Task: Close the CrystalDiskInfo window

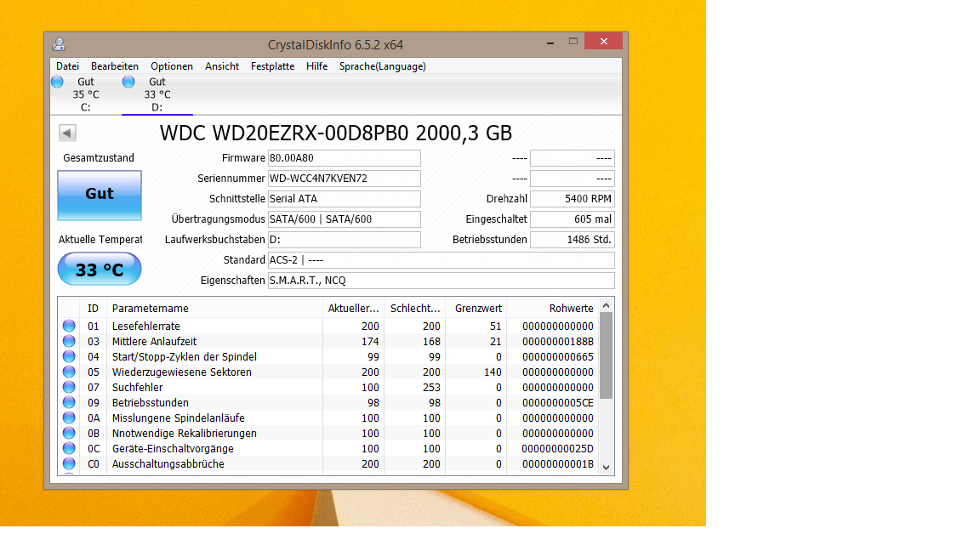Action: point(604,41)
